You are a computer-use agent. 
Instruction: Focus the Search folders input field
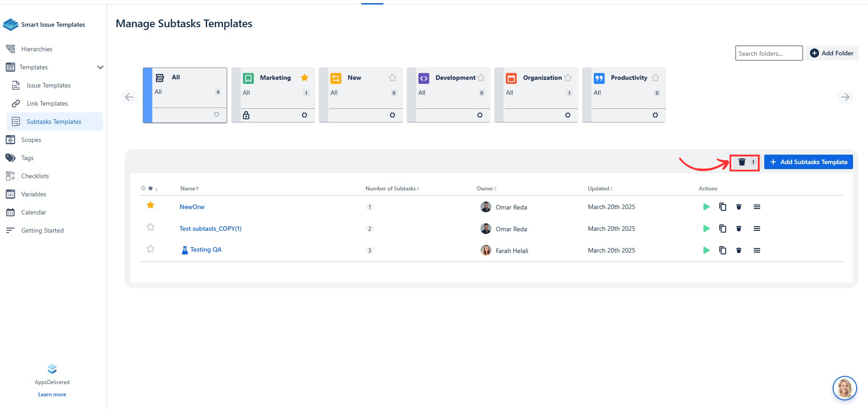(768, 54)
